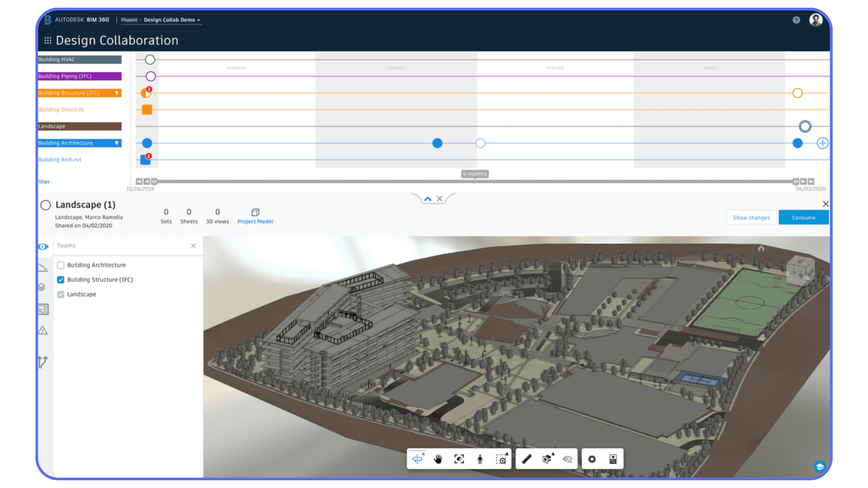Enable the Building Architecture team checkbox

[61, 265]
